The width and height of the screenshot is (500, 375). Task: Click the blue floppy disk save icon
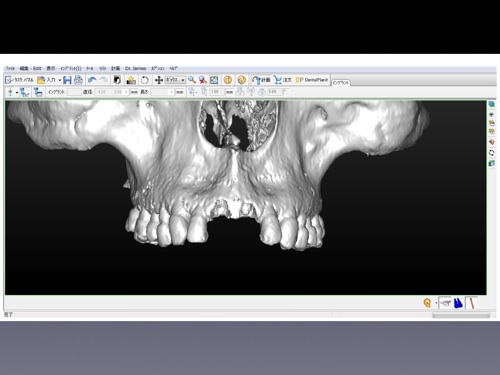pyautogui.click(x=67, y=80)
